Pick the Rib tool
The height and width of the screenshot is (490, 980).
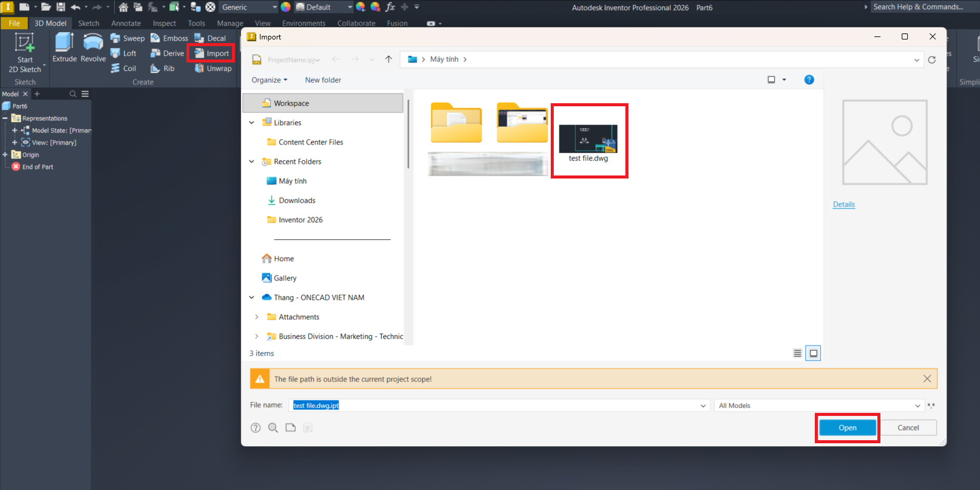(163, 69)
